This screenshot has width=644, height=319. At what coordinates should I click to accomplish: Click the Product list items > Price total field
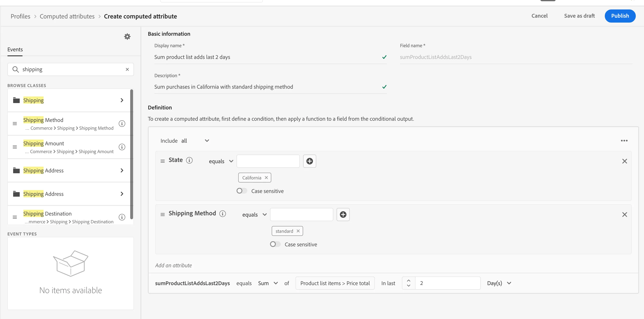335,283
